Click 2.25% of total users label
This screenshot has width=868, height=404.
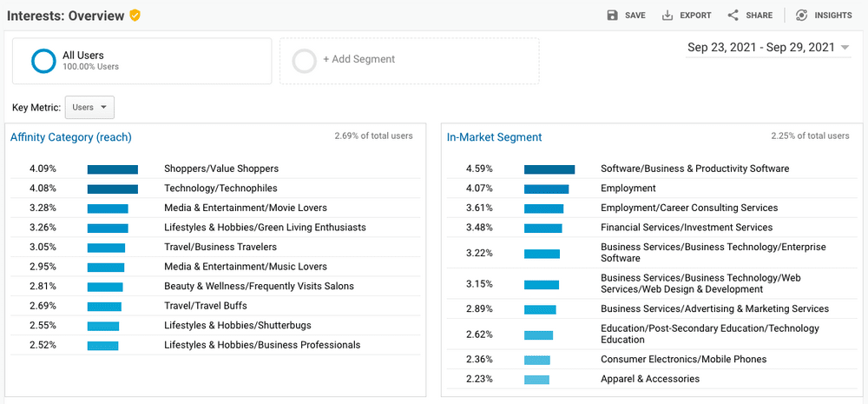click(811, 136)
